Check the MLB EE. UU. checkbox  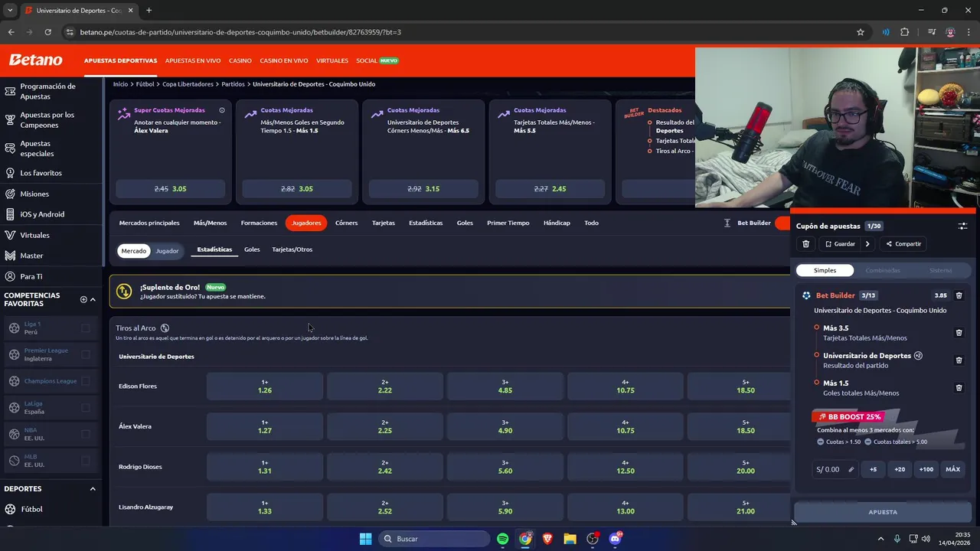86,461
